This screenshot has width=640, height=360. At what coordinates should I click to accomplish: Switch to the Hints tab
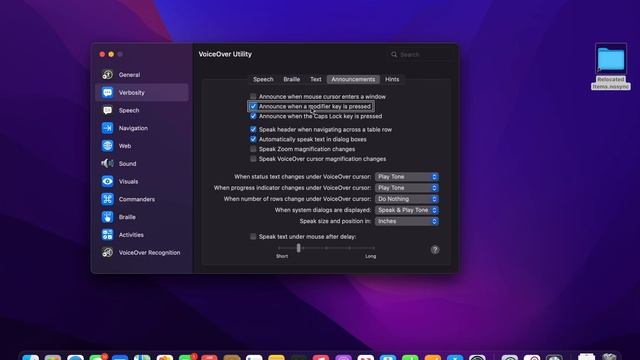click(x=392, y=79)
